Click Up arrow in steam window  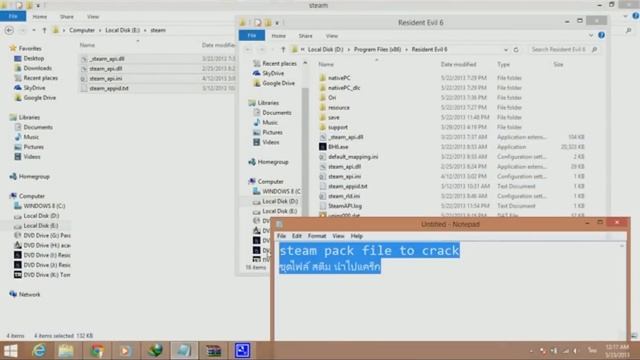[44, 30]
